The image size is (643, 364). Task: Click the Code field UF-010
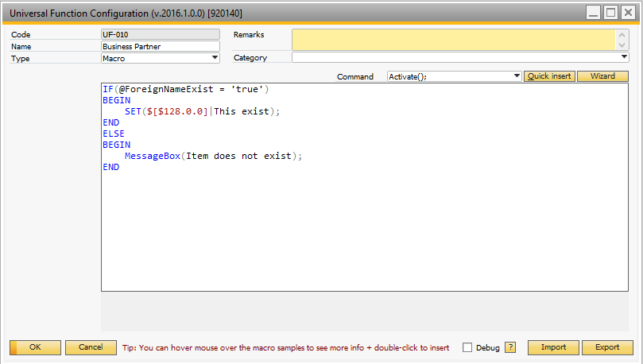pos(161,34)
